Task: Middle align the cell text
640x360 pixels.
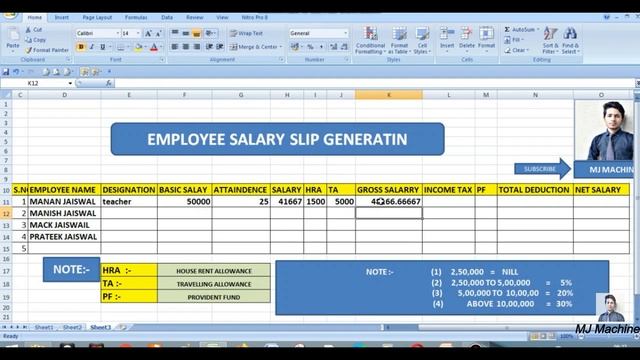Action: coord(186,33)
